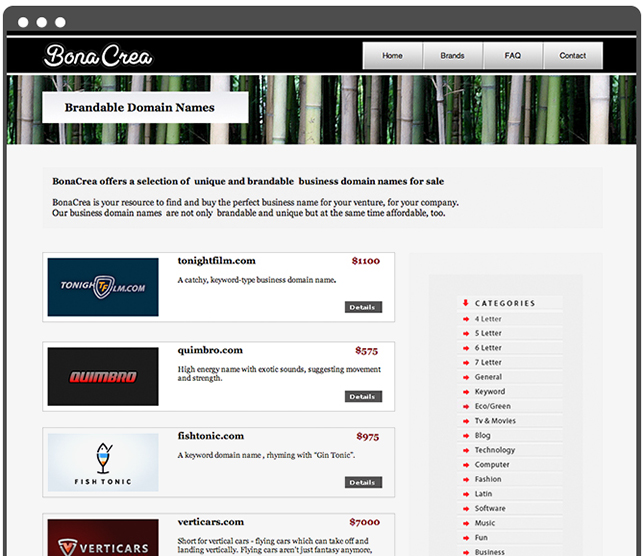Viewport: 644px width, 556px height.
Task: Click red arrow icon beside Keyword
Action: tap(466, 392)
